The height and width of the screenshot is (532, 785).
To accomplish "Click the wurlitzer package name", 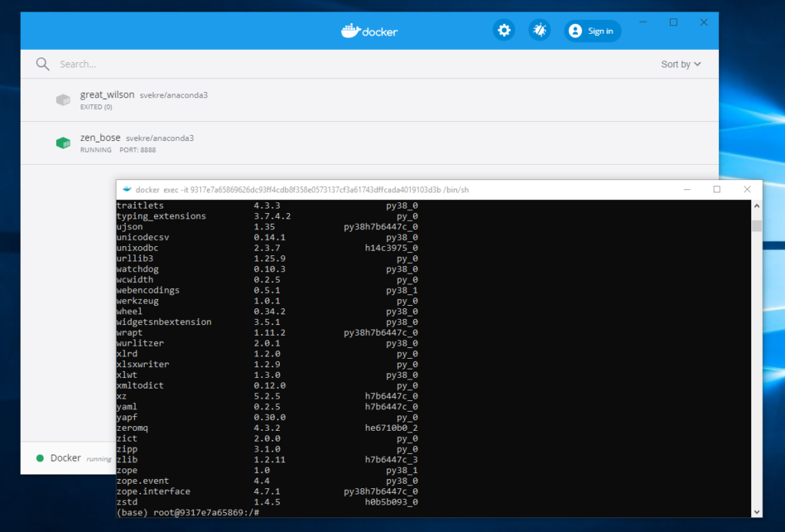I will coord(140,343).
